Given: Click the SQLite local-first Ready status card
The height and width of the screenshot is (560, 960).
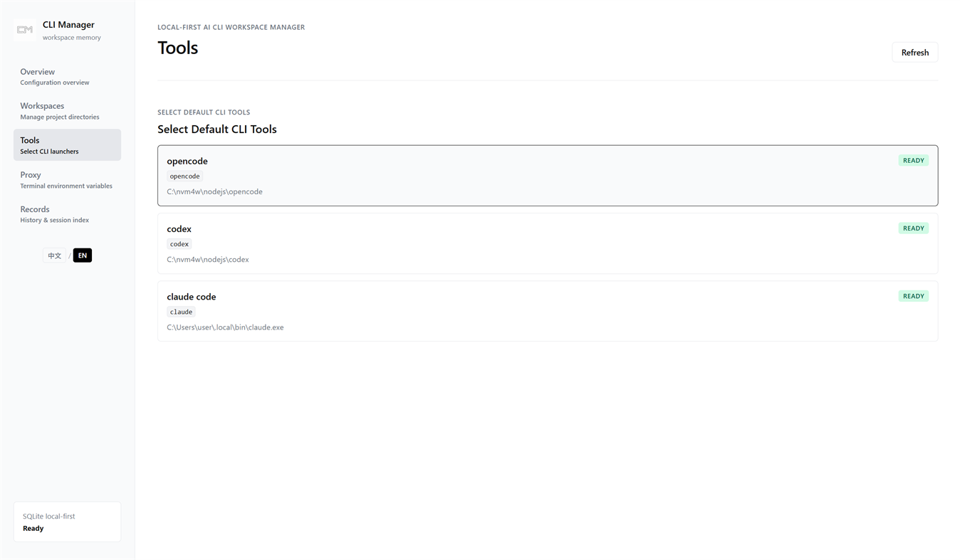Looking at the screenshot, I should 67,522.
